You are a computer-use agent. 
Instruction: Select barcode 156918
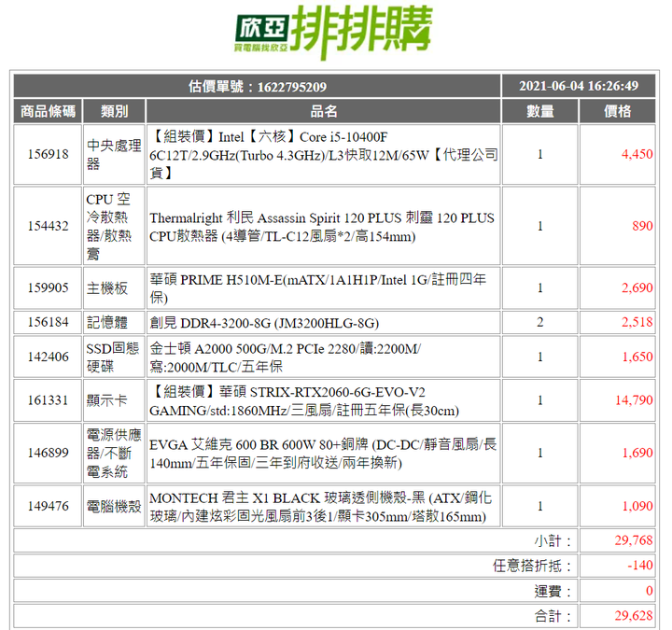[x=48, y=154]
